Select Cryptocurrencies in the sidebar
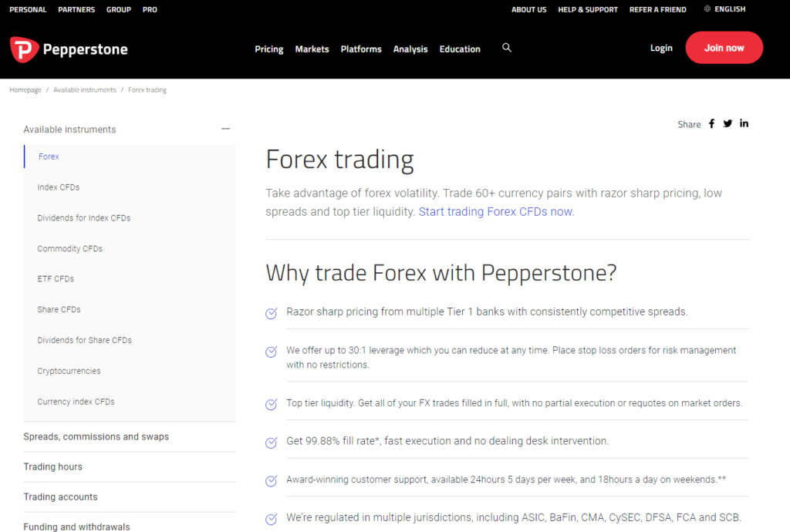The image size is (790, 532). click(69, 371)
